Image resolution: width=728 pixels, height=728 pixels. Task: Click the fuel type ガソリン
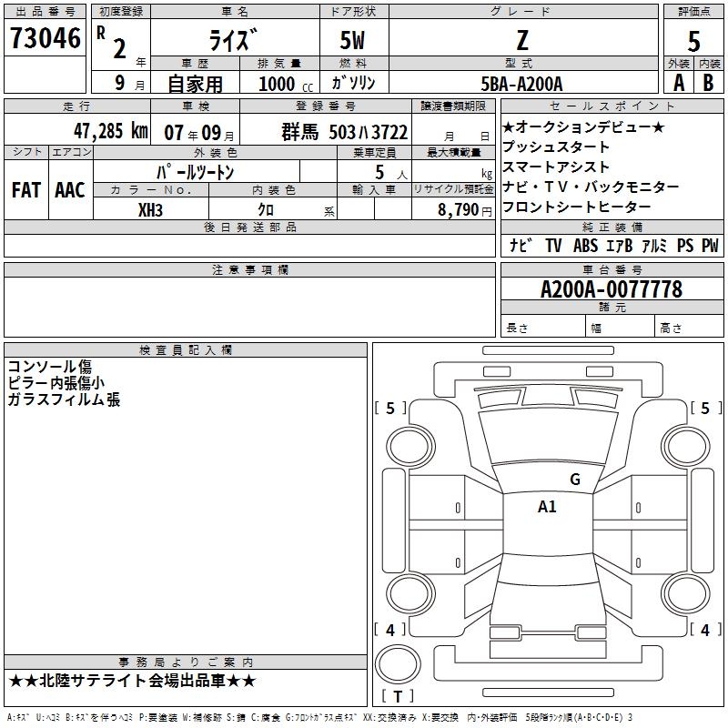click(353, 83)
